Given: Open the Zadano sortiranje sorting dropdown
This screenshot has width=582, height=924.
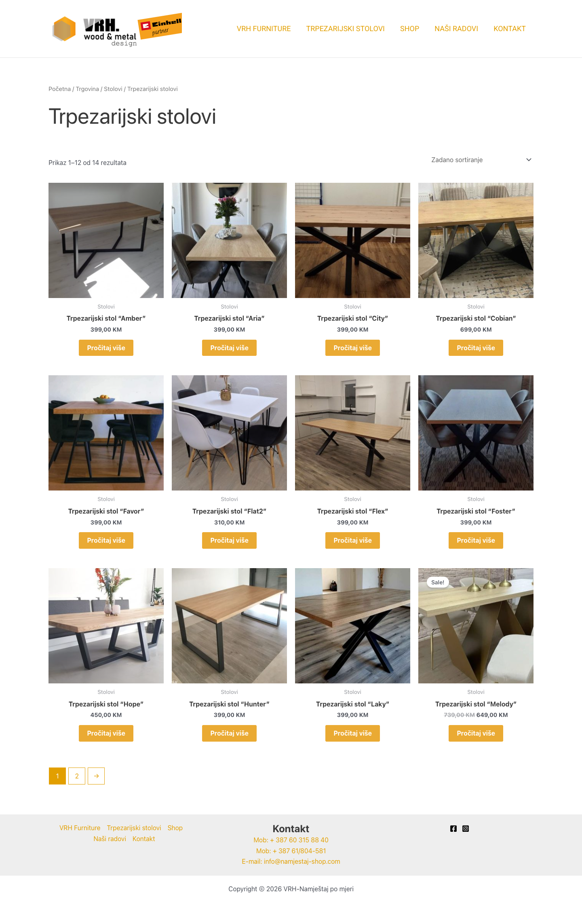Looking at the screenshot, I should point(481,160).
